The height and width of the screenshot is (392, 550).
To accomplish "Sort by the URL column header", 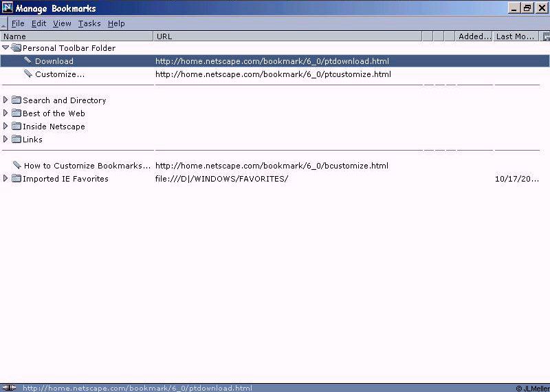I will (287, 36).
